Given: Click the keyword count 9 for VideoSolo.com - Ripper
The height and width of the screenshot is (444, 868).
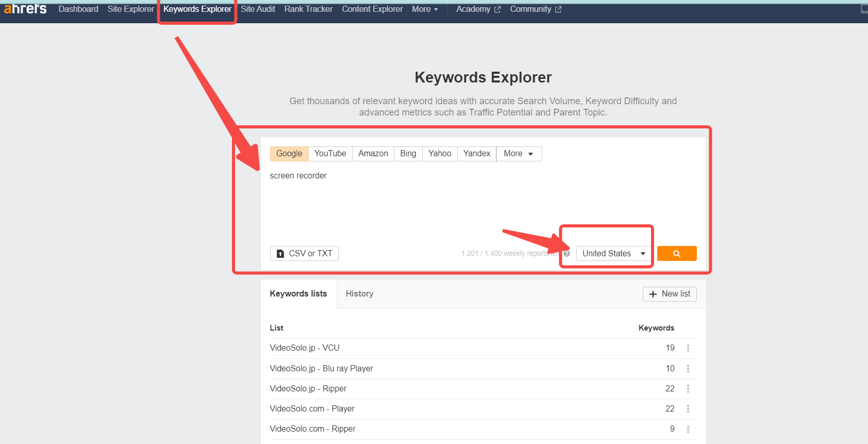Looking at the screenshot, I should pyautogui.click(x=672, y=429).
